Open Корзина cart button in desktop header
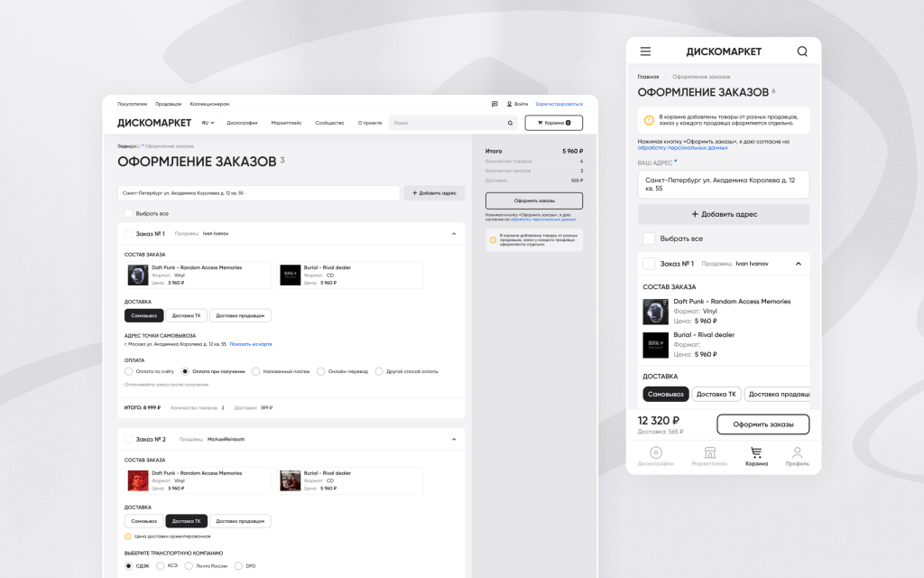 (554, 123)
